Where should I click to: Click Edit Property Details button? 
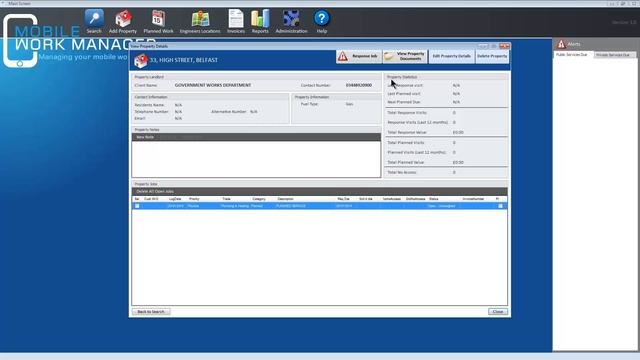451,56
